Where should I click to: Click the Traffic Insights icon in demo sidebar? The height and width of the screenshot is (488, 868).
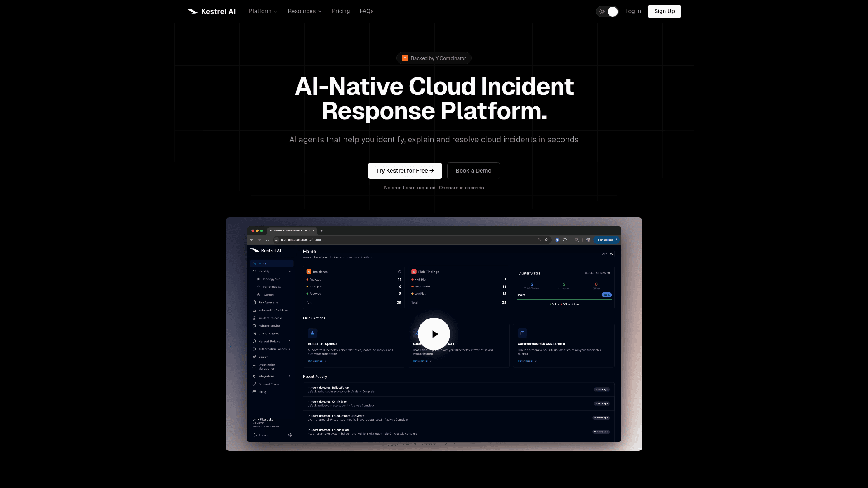[259, 287]
